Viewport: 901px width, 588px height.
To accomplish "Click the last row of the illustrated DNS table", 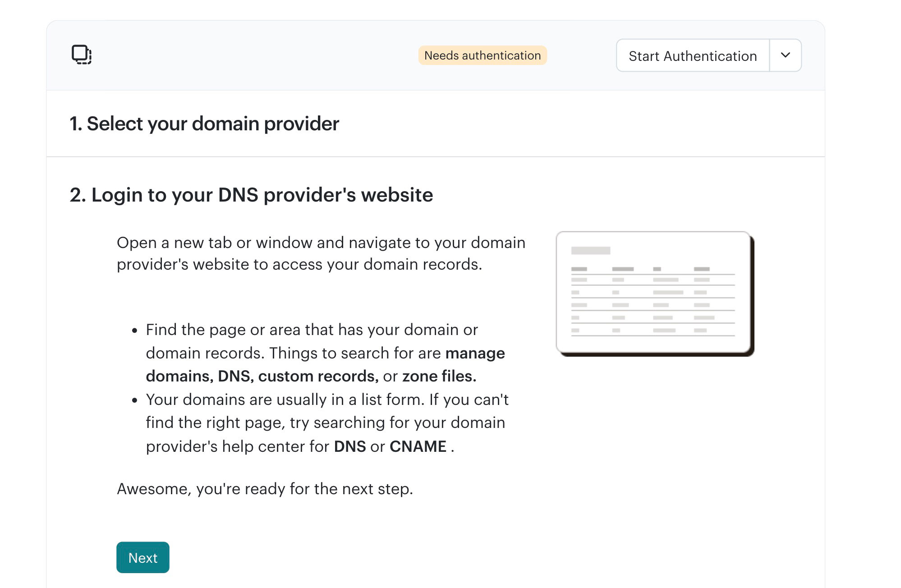I will tap(653, 331).
